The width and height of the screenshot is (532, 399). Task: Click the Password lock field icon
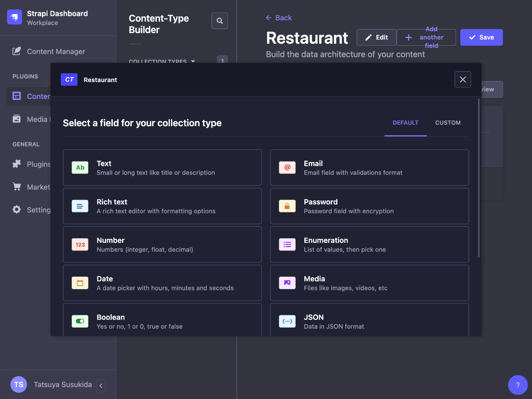[x=287, y=206]
